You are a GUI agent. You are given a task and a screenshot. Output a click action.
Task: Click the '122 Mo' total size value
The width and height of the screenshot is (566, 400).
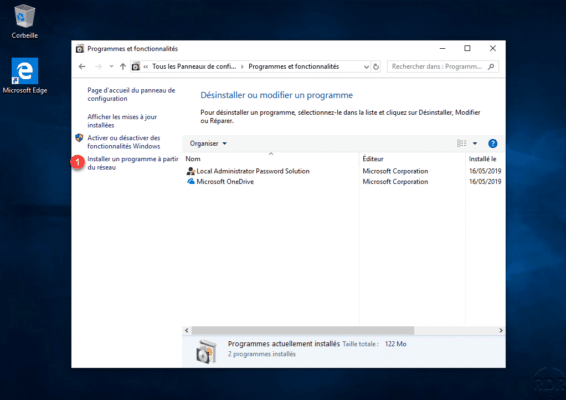click(x=395, y=344)
